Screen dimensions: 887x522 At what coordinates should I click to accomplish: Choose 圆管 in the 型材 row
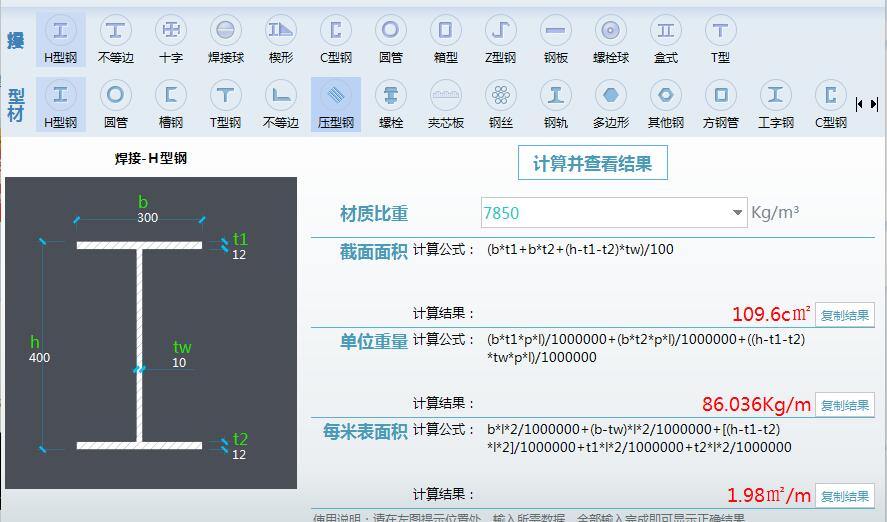115,105
